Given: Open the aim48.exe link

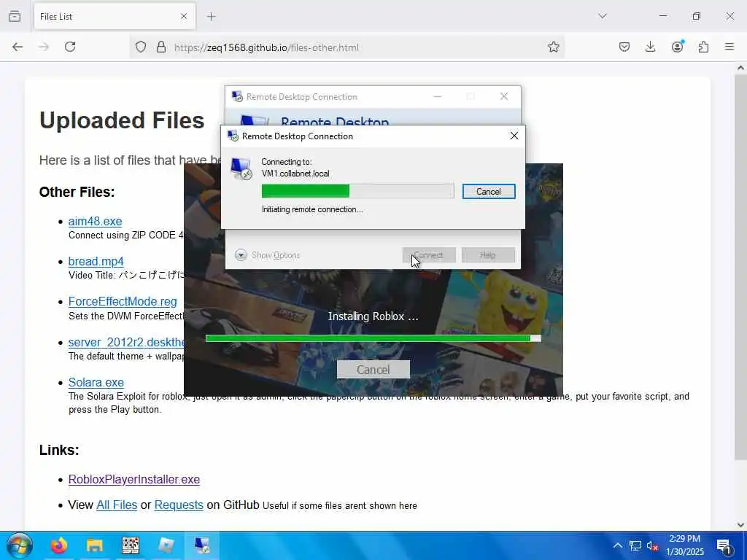Looking at the screenshot, I should 95,221.
